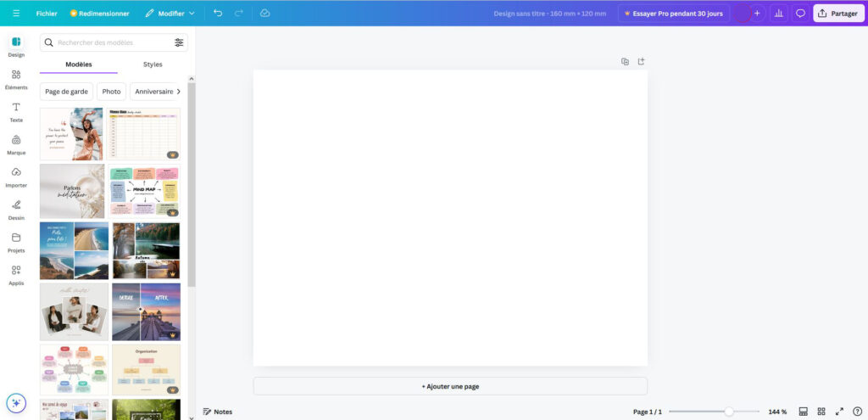Toggle grid view of pages
This screenshot has width=868, height=420.
click(821, 412)
